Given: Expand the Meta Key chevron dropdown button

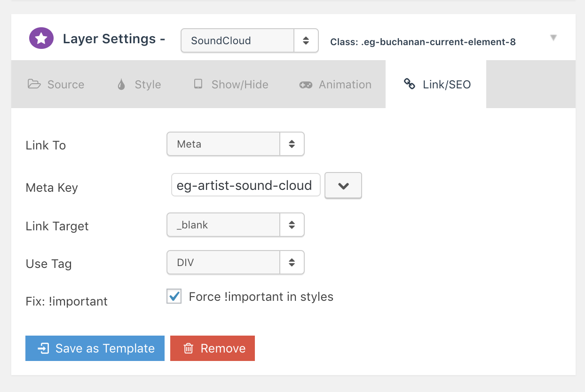Looking at the screenshot, I should (x=343, y=186).
